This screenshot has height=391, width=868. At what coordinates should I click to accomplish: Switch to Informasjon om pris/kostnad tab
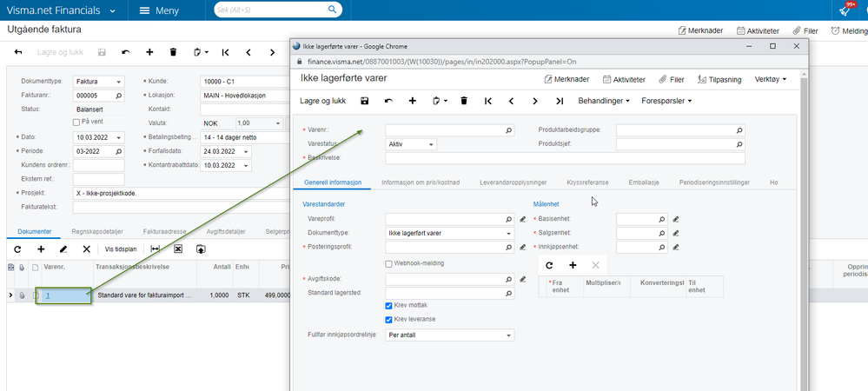(421, 182)
